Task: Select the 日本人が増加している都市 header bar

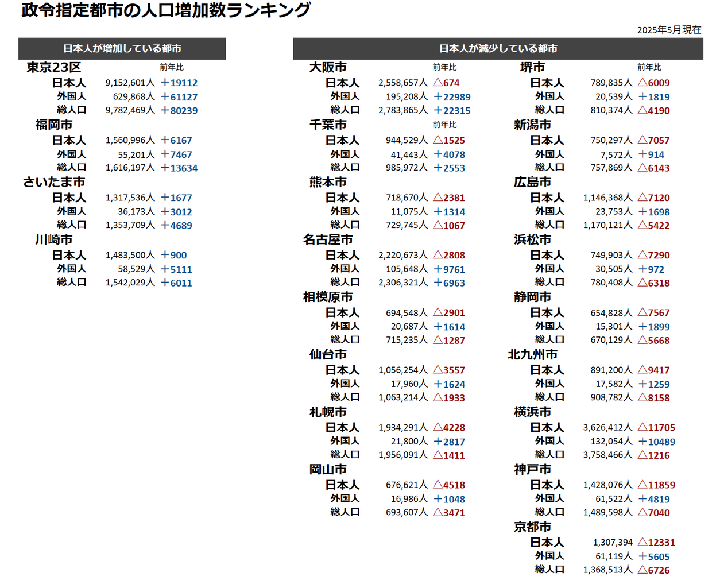Action: pyautogui.click(x=122, y=49)
